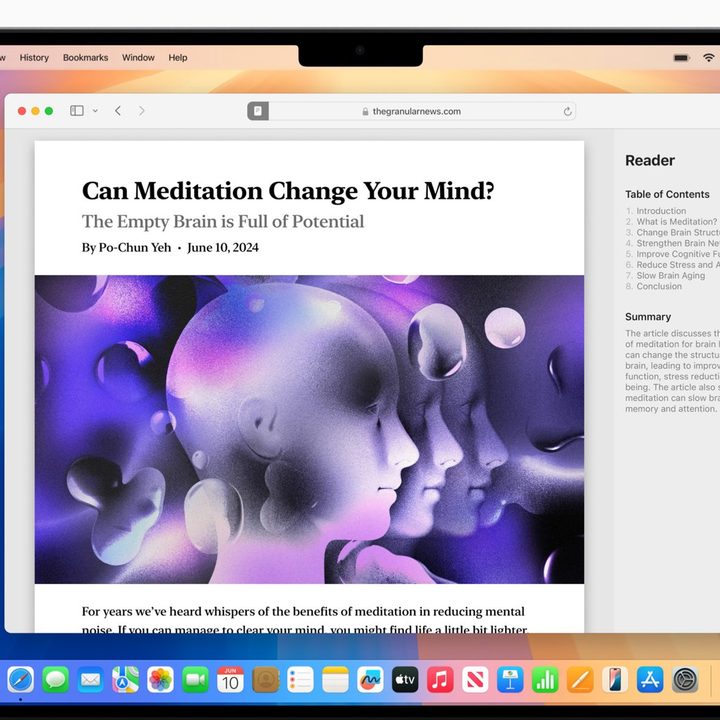Open Music from the Dock
Image resolution: width=720 pixels, height=720 pixels.
(440, 680)
